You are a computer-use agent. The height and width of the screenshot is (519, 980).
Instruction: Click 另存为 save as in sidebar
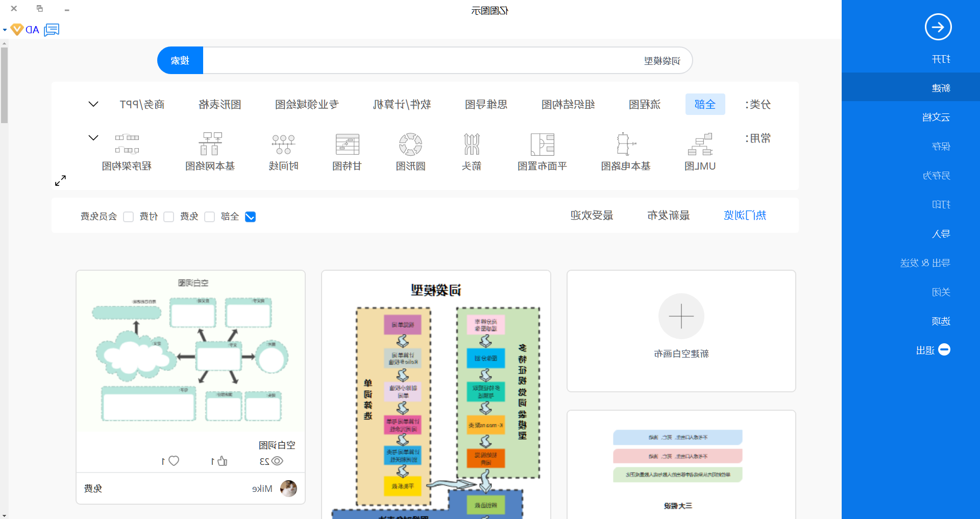[936, 175]
